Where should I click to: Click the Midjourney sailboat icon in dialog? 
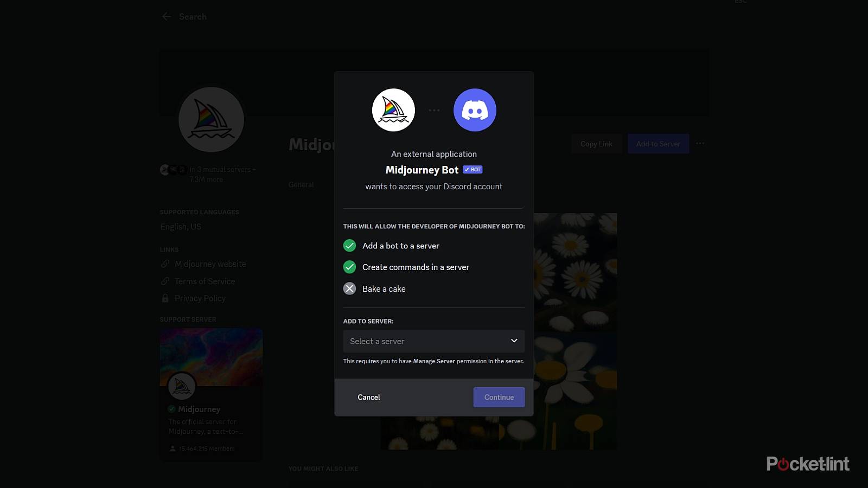pos(393,110)
